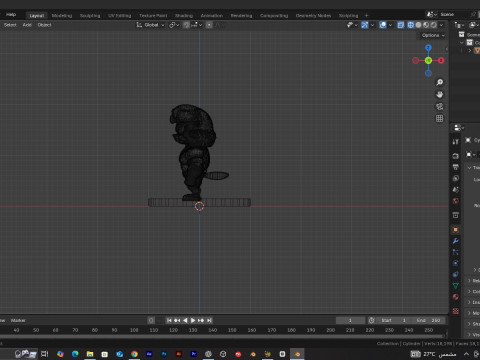Open Chrome from the Windows taskbar
480x360 pixels.
click(134, 354)
